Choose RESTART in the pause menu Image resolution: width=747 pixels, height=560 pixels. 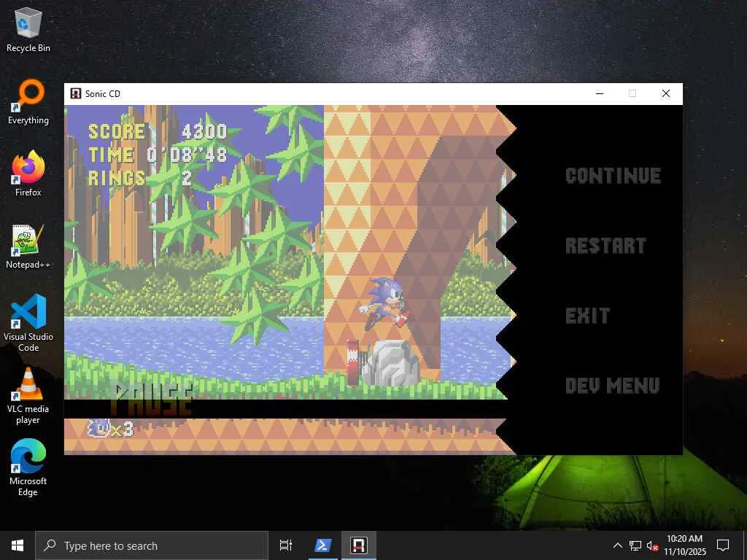pos(605,246)
